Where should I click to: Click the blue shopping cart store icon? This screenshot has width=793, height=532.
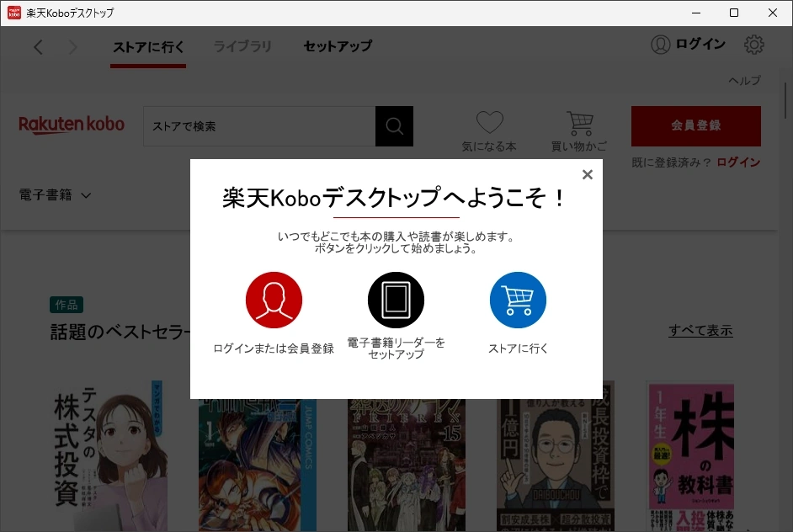coord(518,301)
